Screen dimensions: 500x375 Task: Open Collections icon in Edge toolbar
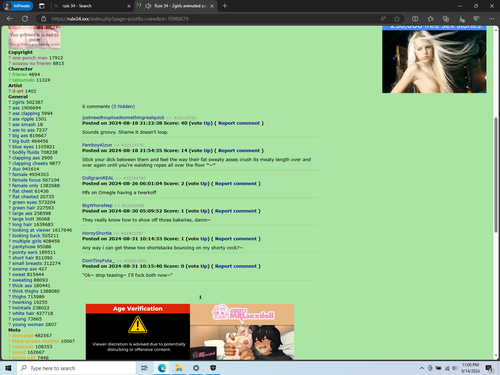(x=446, y=19)
